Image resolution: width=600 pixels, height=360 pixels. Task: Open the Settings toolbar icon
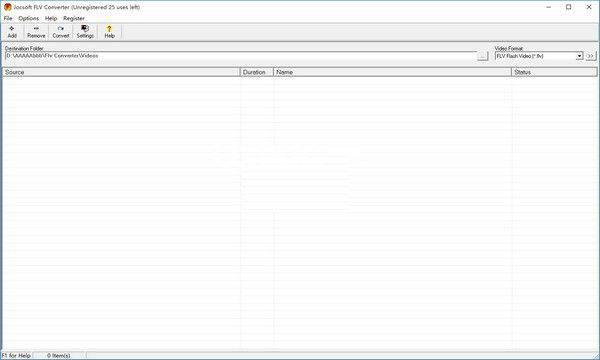(85, 32)
